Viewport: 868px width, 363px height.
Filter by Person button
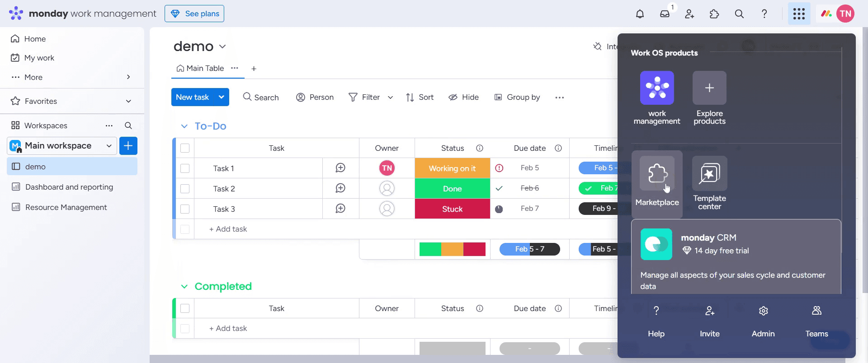[315, 98]
